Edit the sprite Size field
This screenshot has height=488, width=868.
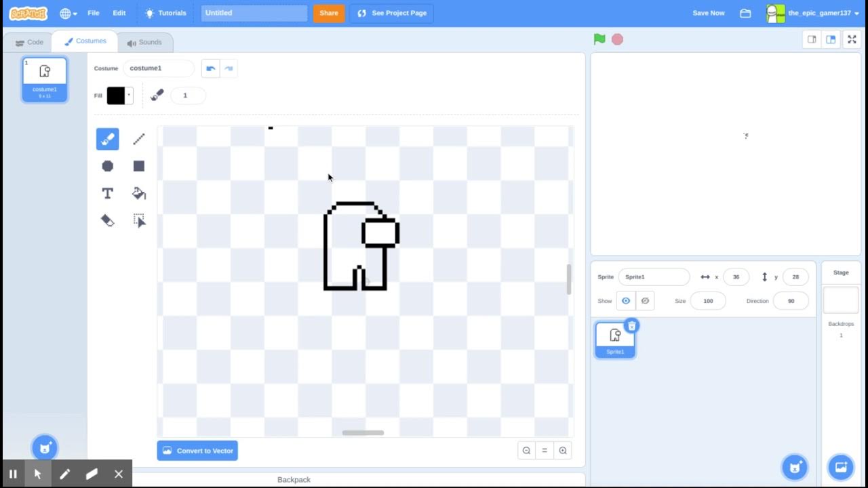pyautogui.click(x=708, y=301)
